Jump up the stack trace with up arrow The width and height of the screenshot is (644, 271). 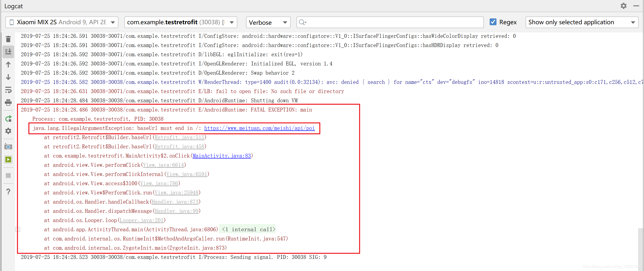(8, 64)
